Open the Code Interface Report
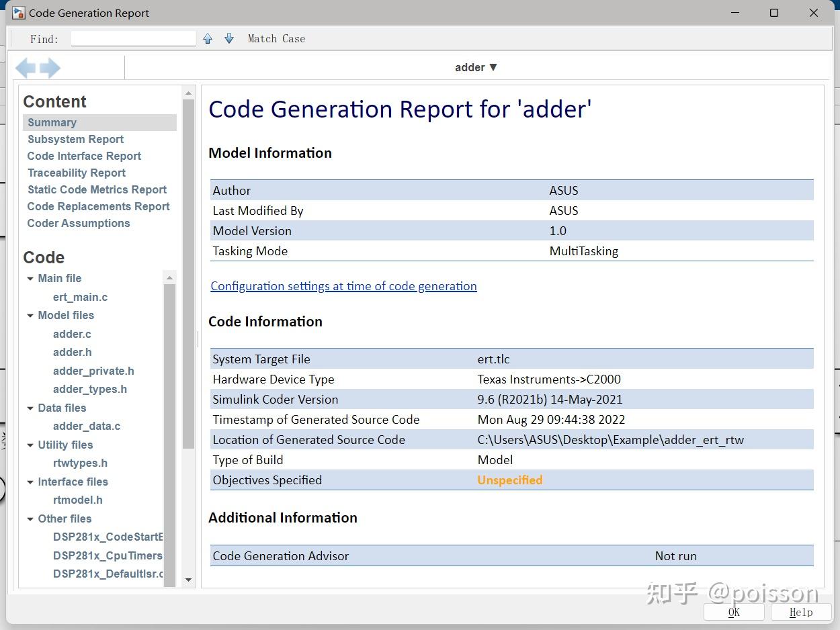This screenshot has height=630, width=840. point(84,156)
